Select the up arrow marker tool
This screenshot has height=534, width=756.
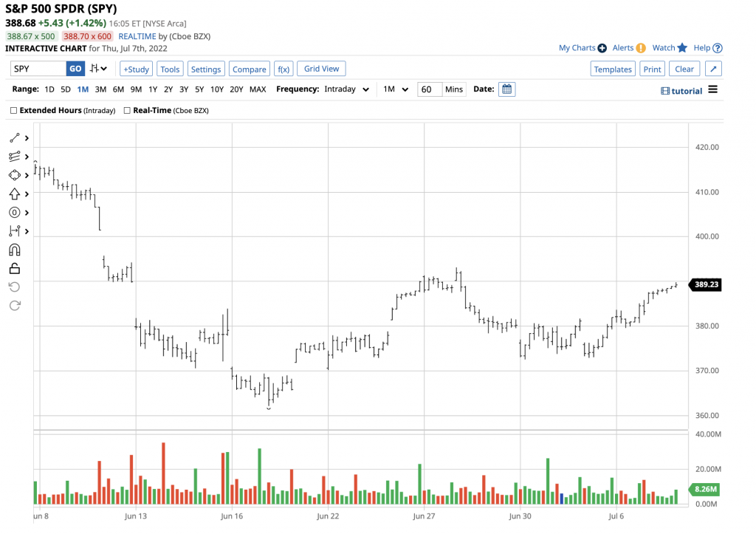click(15, 194)
